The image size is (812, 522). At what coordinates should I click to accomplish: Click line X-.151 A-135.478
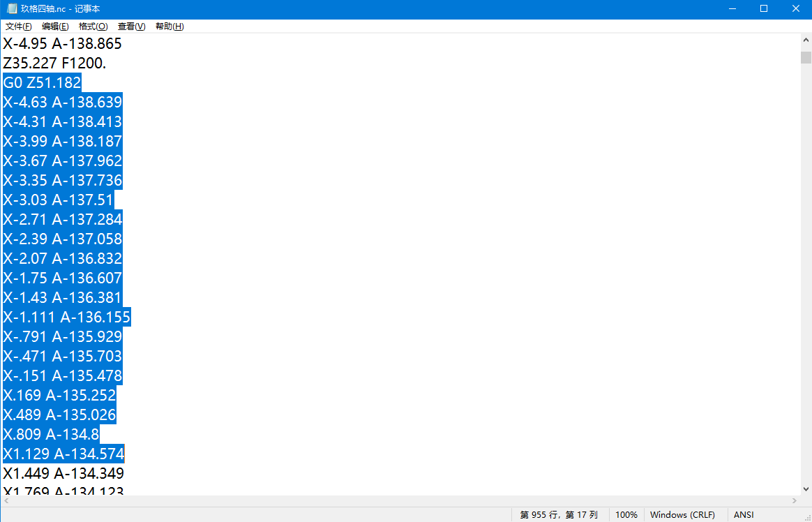62,375
